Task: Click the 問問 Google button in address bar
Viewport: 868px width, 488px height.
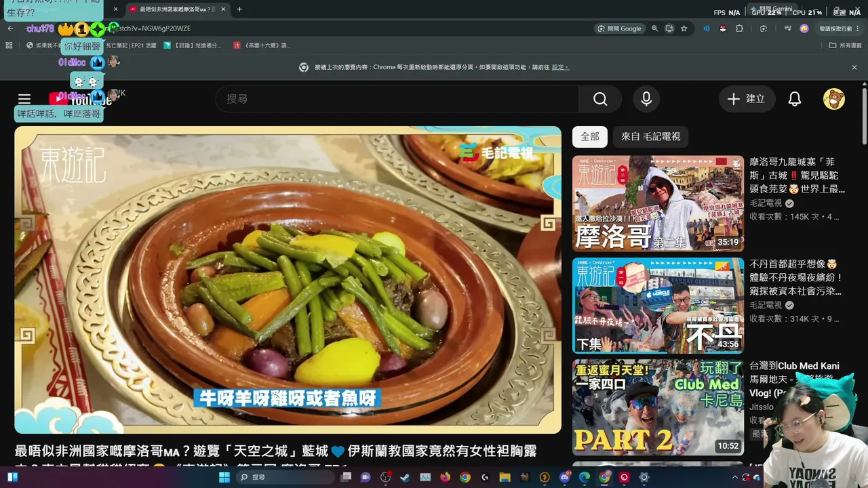Action: pyautogui.click(x=619, y=28)
